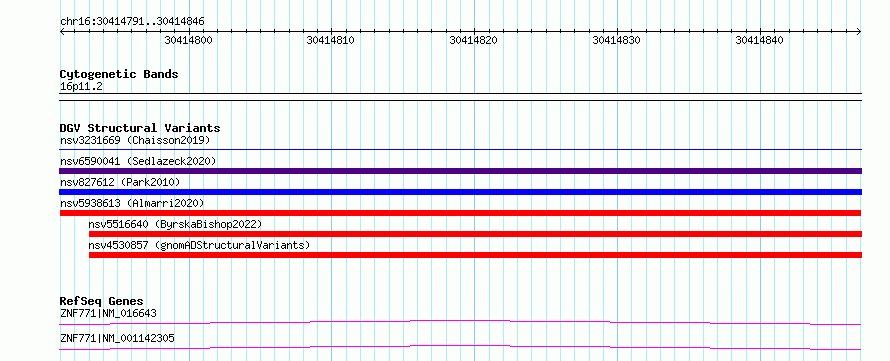Click the 16p11.2 band label
The height and width of the screenshot is (361, 890).
81,87
